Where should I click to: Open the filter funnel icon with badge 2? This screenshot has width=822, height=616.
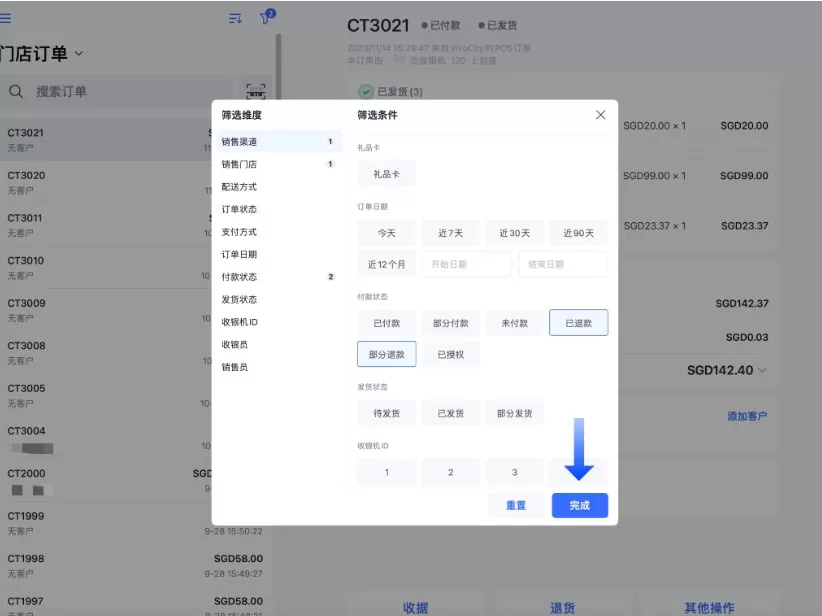[x=265, y=17]
